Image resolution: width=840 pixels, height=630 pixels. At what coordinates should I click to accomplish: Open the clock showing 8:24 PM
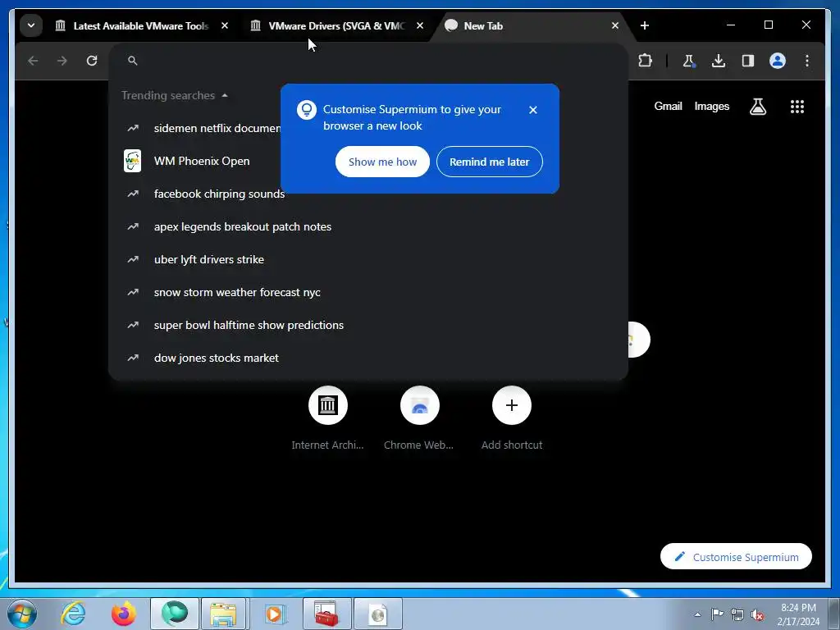tap(798, 614)
